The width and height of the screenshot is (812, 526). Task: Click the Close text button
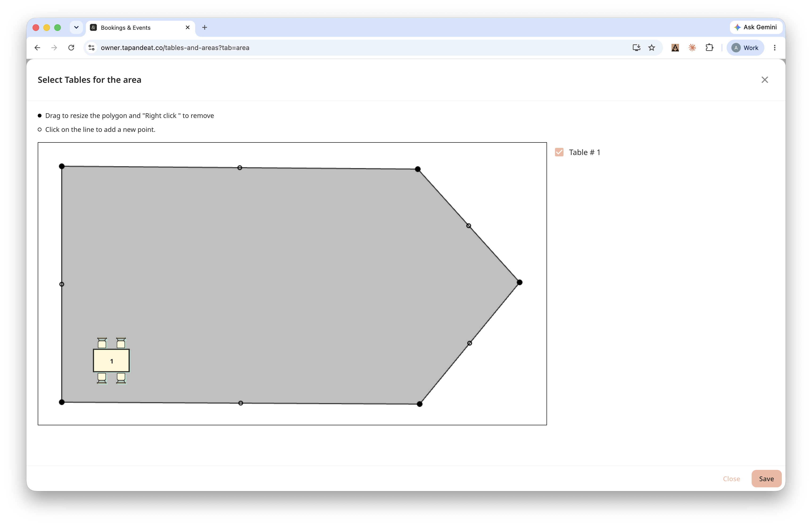click(731, 479)
